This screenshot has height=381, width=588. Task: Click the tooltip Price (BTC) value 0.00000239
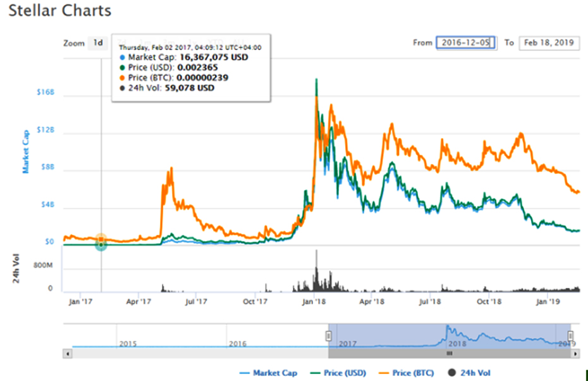(202, 78)
